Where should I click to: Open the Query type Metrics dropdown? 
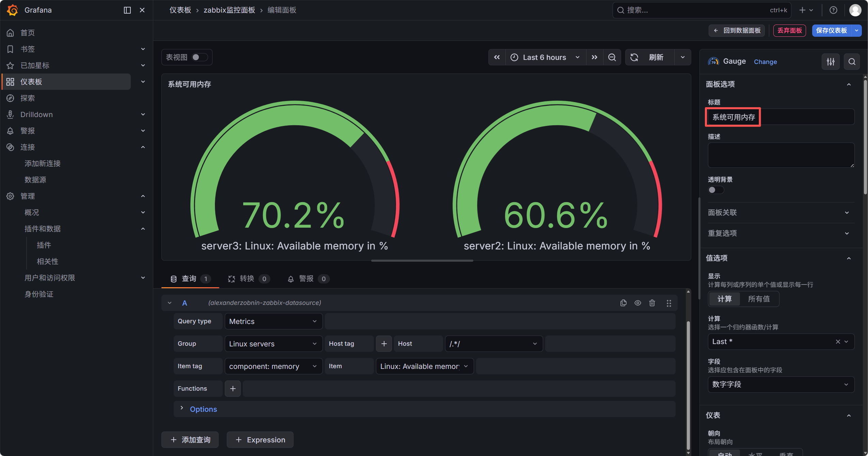click(273, 321)
